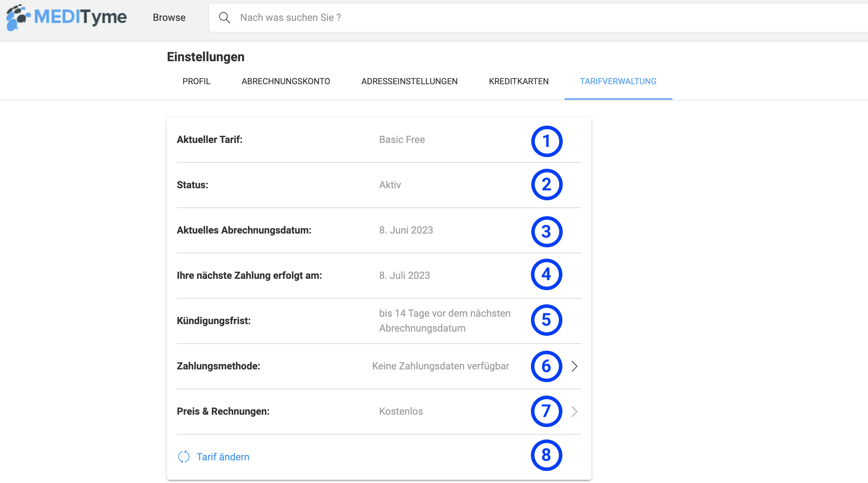The image size is (868, 483).
Task: Click the 'Status:' label
Action: click(x=192, y=185)
